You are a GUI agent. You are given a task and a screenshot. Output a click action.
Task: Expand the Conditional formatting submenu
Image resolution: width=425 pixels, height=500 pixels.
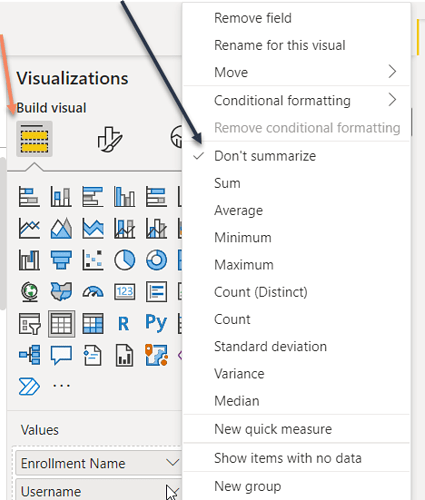tap(297, 100)
